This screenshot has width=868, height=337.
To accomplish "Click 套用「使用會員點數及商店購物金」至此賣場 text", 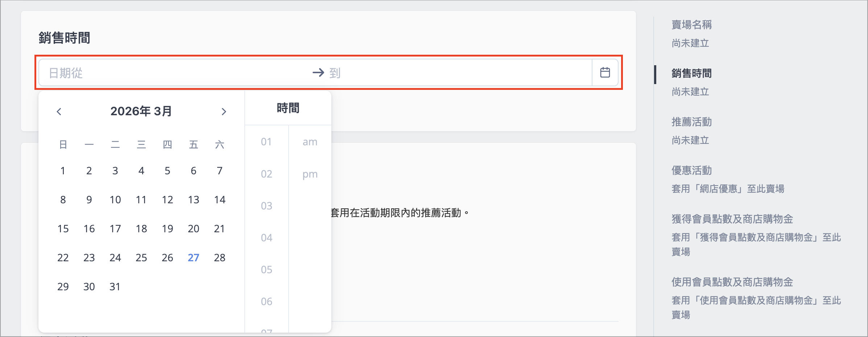I will coord(756,308).
